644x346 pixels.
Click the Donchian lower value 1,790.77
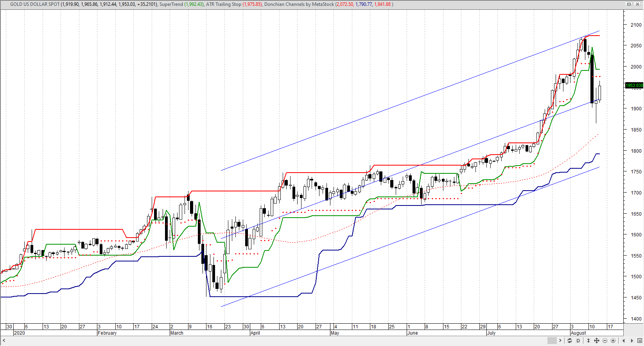point(364,4)
